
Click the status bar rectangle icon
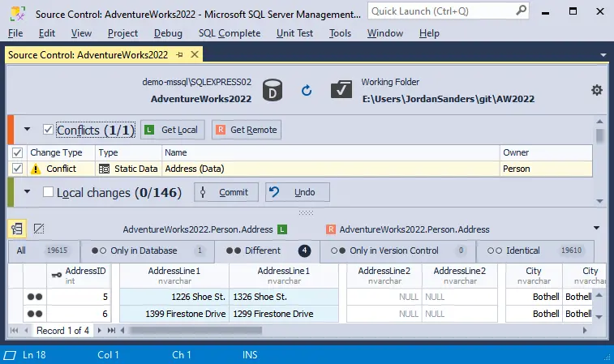[x=10, y=355]
